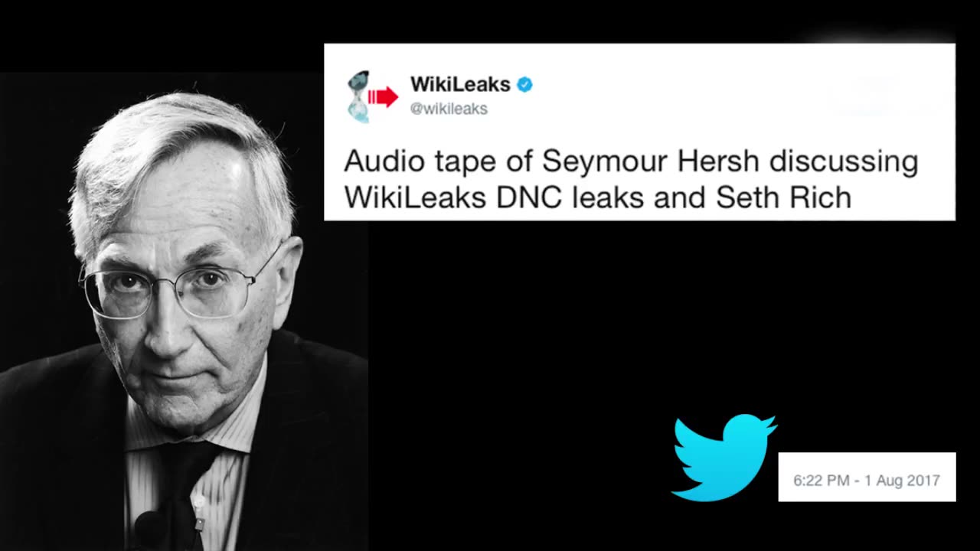Screen dimensions: 980x551
Task: Click the blue Twitter bird logo
Action: coord(724,458)
